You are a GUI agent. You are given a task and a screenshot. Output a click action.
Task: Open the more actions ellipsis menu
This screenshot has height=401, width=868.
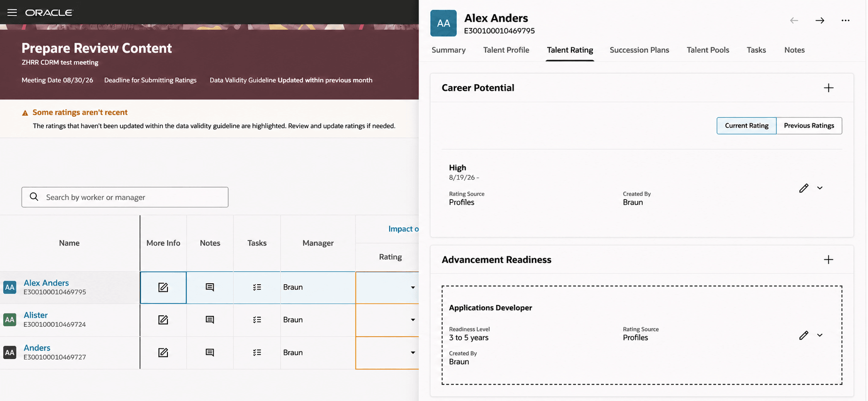click(845, 20)
